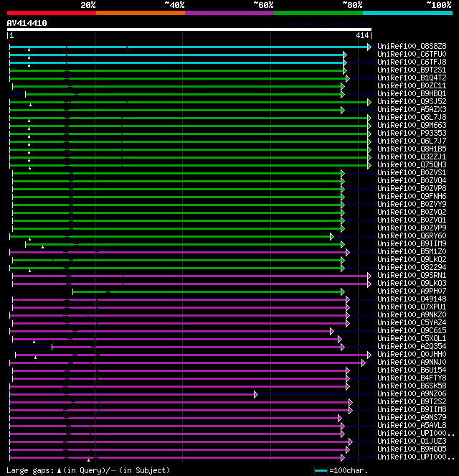Select the UniRef100_A9NNJ0 entry
459x476 pixels.
point(412,362)
